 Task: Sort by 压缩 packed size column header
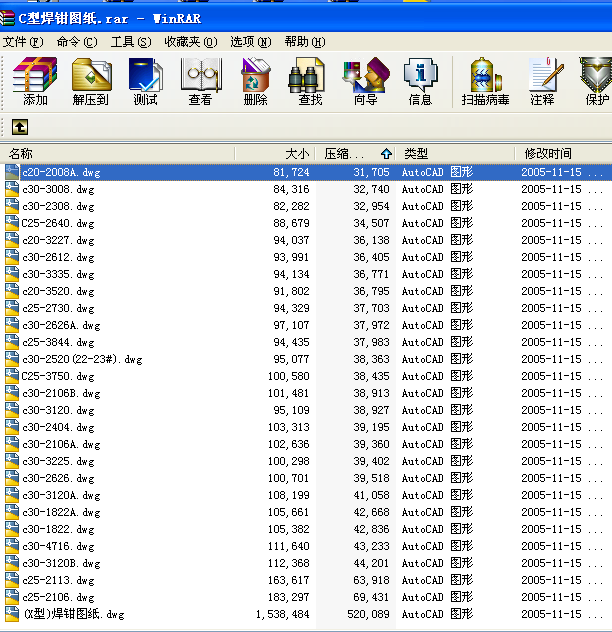point(355,154)
